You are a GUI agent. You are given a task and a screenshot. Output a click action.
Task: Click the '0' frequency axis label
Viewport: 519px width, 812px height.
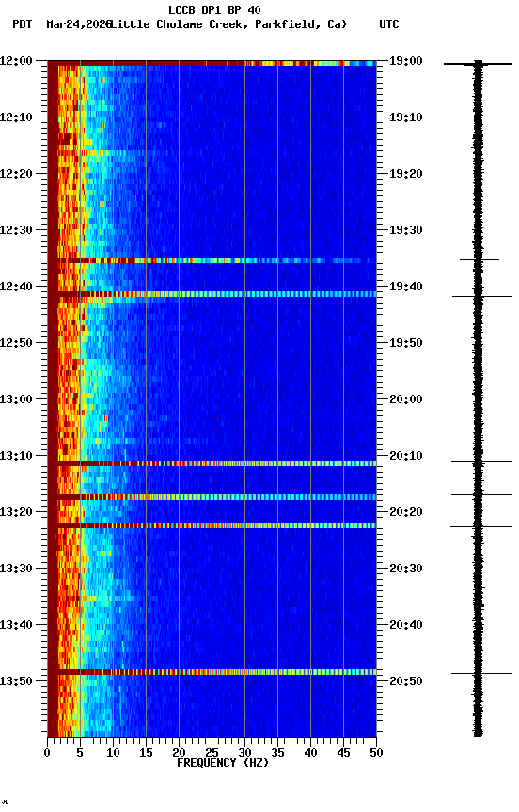pos(47,753)
